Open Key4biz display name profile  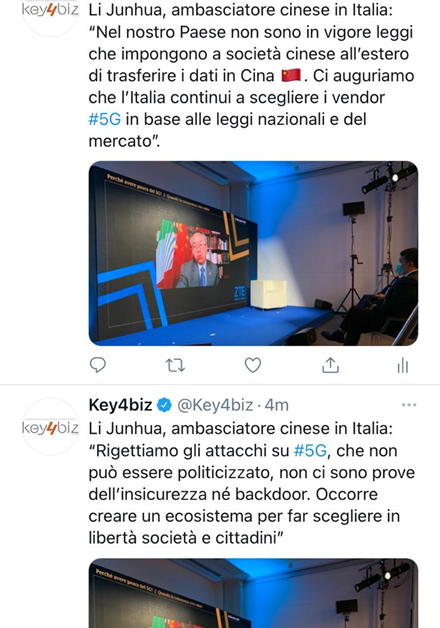[x=121, y=405]
